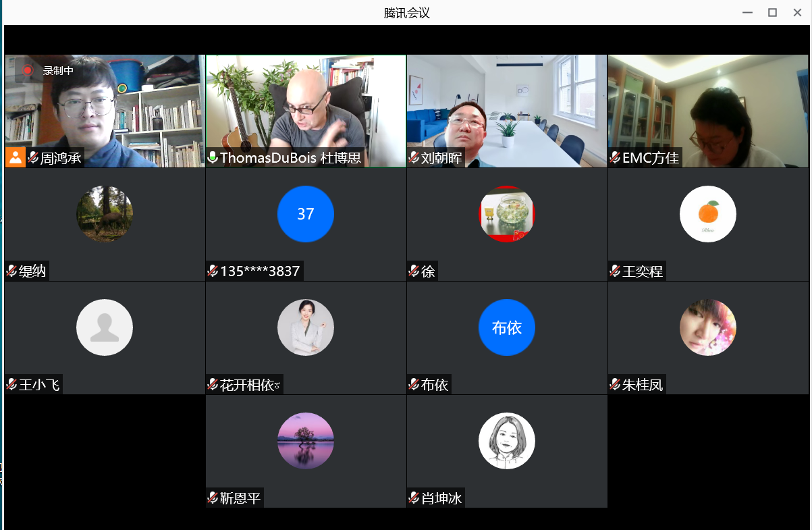Click the muted microphone icon for 王奕程

tap(615, 271)
